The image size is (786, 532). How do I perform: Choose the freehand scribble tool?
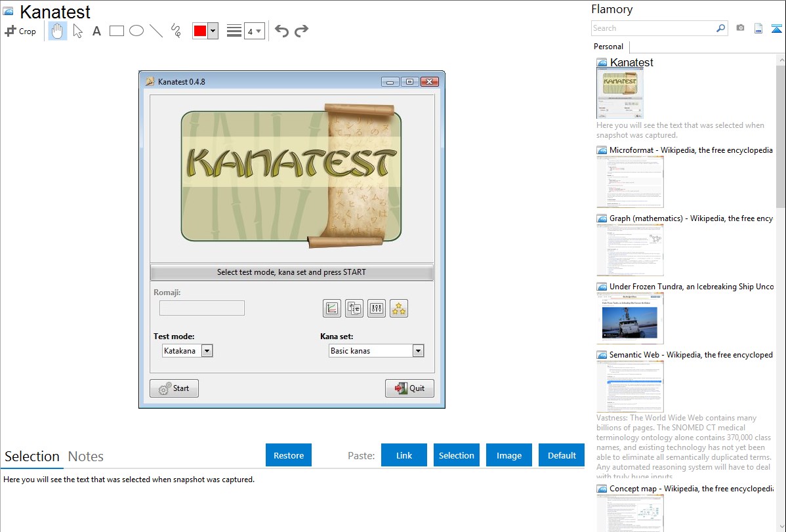click(176, 31)
